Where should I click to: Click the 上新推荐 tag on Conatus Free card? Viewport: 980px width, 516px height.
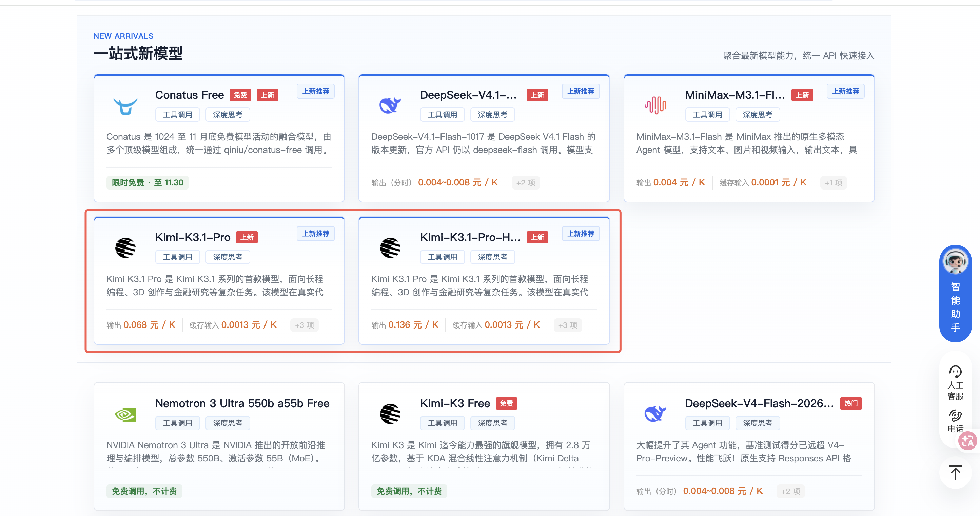pos(316,91)
